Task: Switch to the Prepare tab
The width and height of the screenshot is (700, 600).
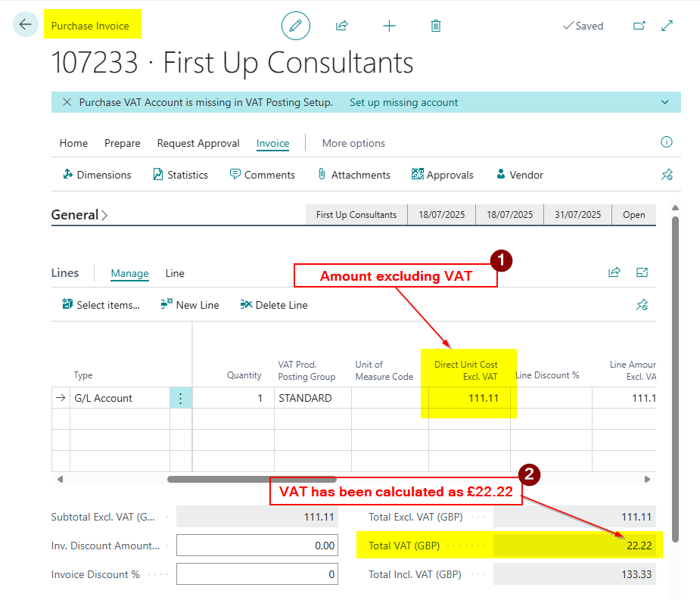Action: click(123, 143)
